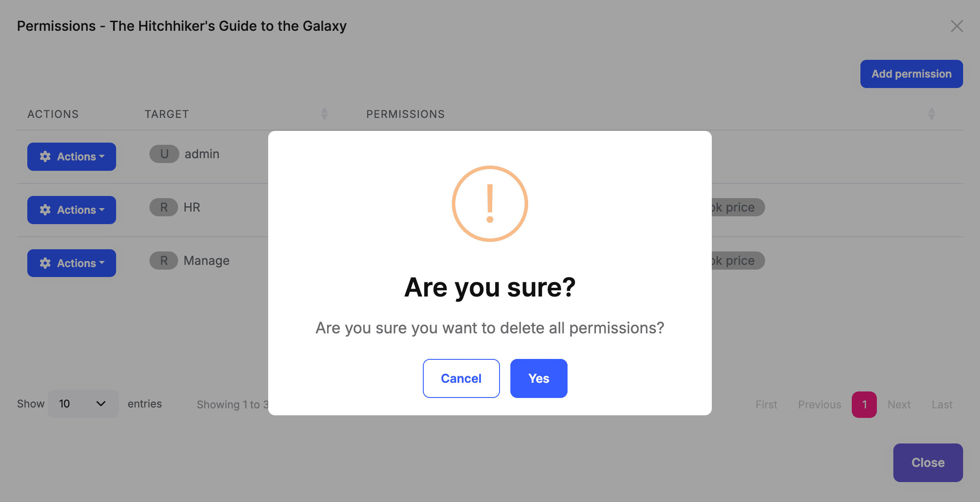Click the sort arrows on the Target column

pos(324,114)
